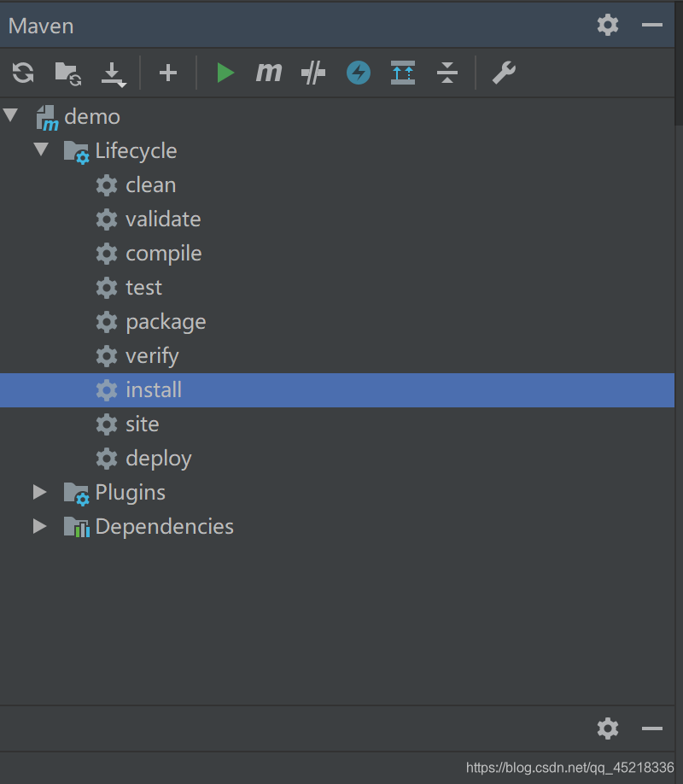Click the gear icon beside compile
683x784 pixels.
pyautogui.click(x=107, y=254)
